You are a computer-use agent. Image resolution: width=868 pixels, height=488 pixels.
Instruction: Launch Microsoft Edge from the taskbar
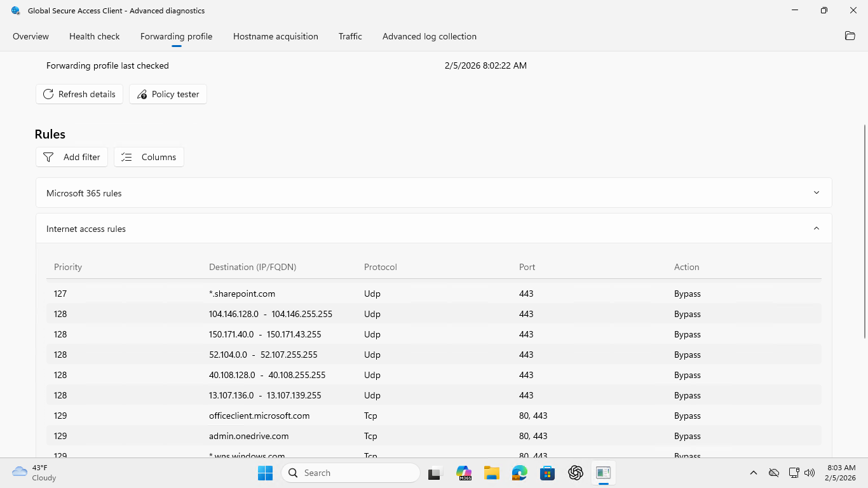coord(520,473)
